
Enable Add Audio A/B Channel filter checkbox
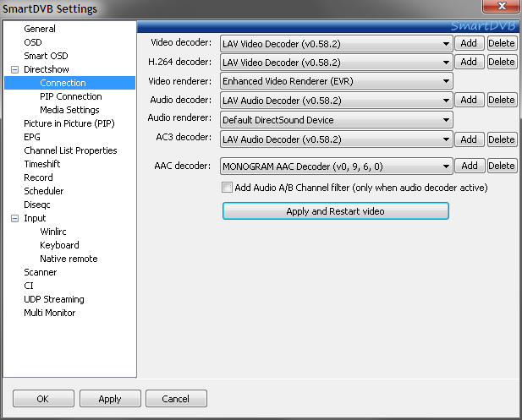[x=227, y=188]
